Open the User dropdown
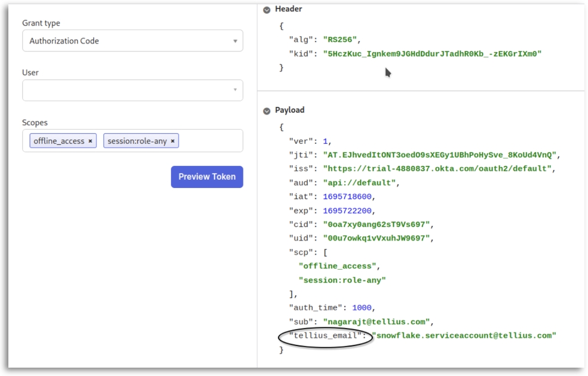This screenshot has width=588, height=376. [x=133, y=90]
